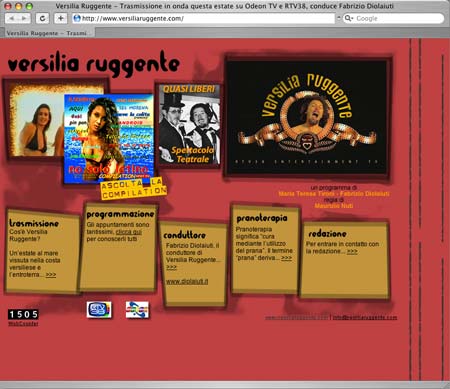This screenshot has height=389, width=450.
Task: Click the RTV38 channel logo icon
Action: (99, 310)
